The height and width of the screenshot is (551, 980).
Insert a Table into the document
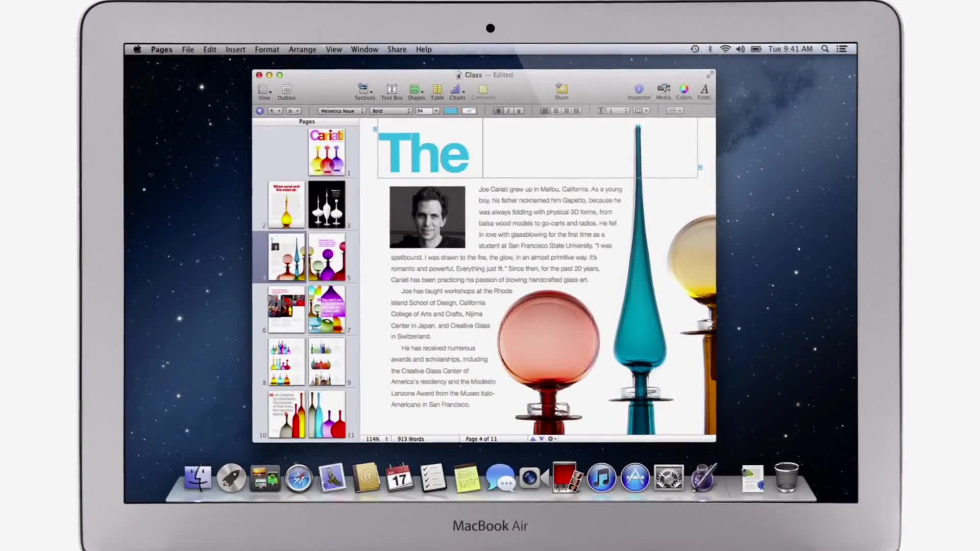(x=437, y=91)
